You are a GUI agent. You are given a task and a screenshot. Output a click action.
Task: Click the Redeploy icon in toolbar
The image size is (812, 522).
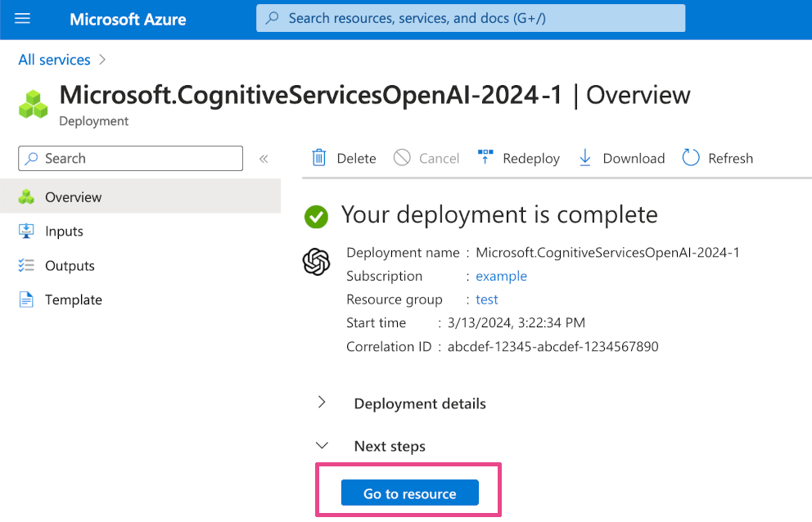[485, 158]
